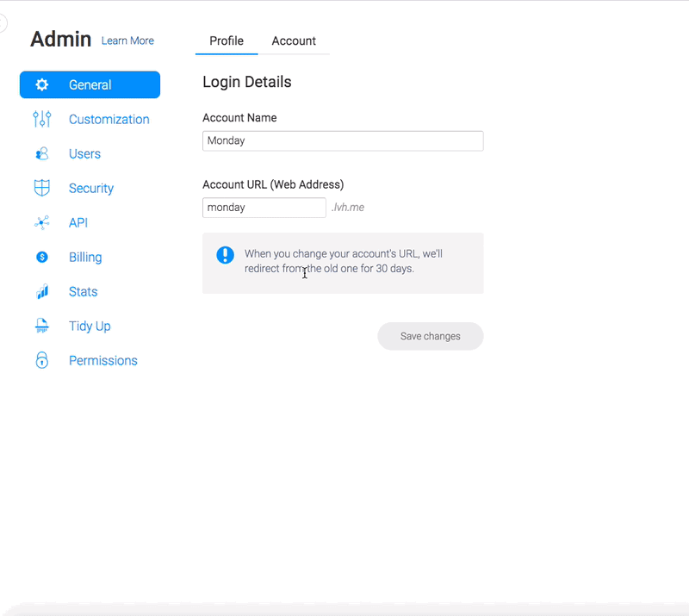Click the Tidy Up shredder icon

41,326
